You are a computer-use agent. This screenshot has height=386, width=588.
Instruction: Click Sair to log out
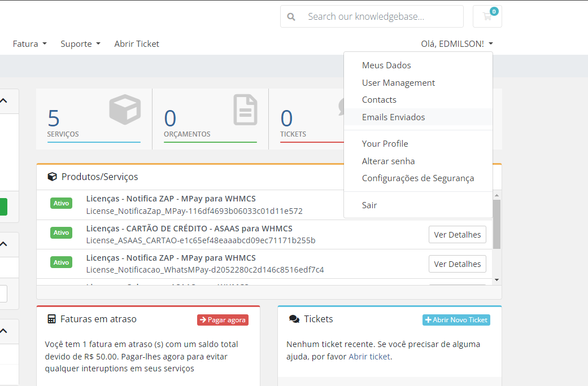click(x=369, y=205)
